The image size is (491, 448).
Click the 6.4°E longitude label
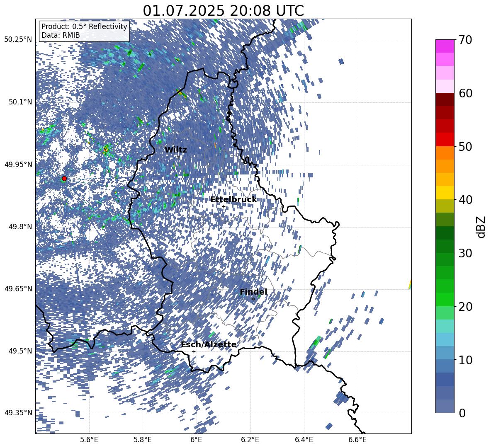point(304,440)
